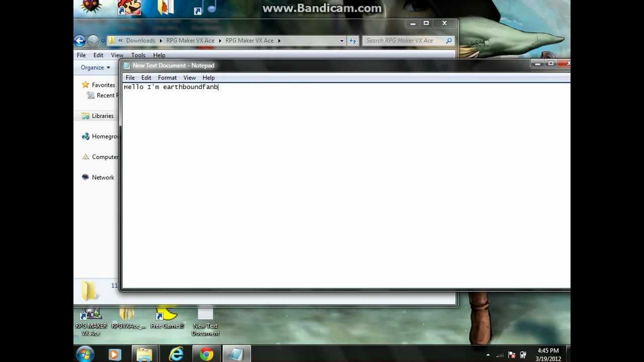Click the power plug tray icon

[x=523, y=355]
